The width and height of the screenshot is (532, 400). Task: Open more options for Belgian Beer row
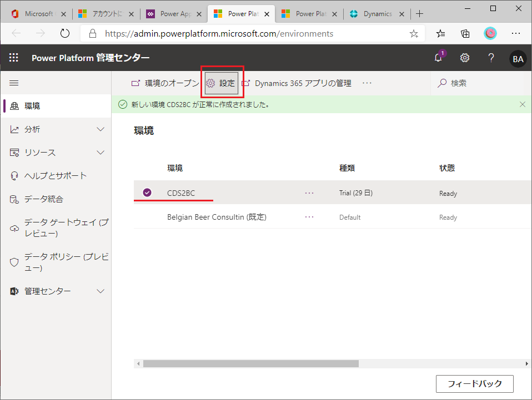(x=309, y=217)
